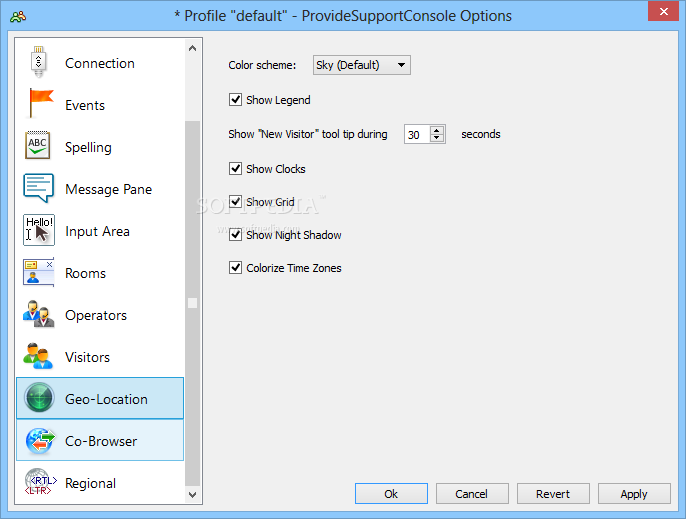Click the Revert button
Viewport: 686px width, 519px height.
point(553,494)
